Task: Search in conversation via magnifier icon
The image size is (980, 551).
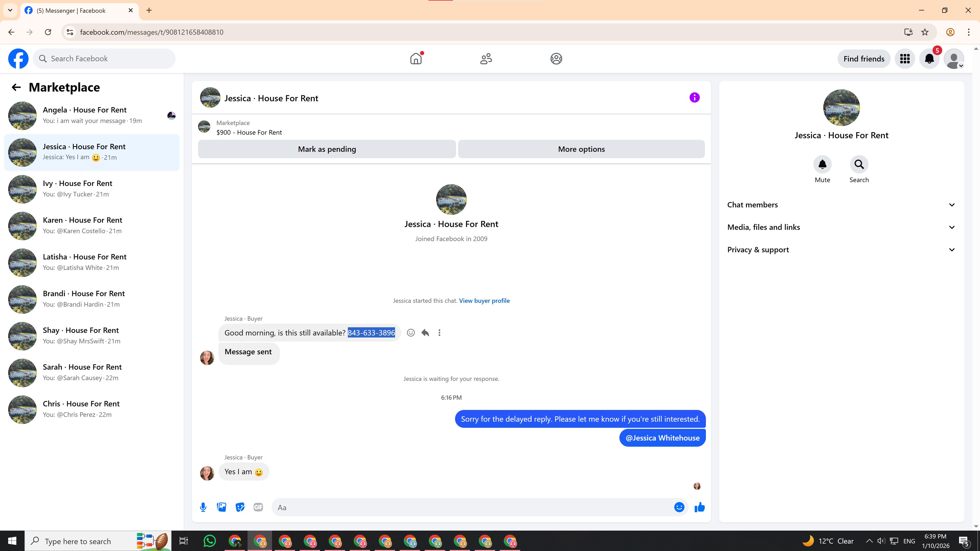Action: coord(859,164)
